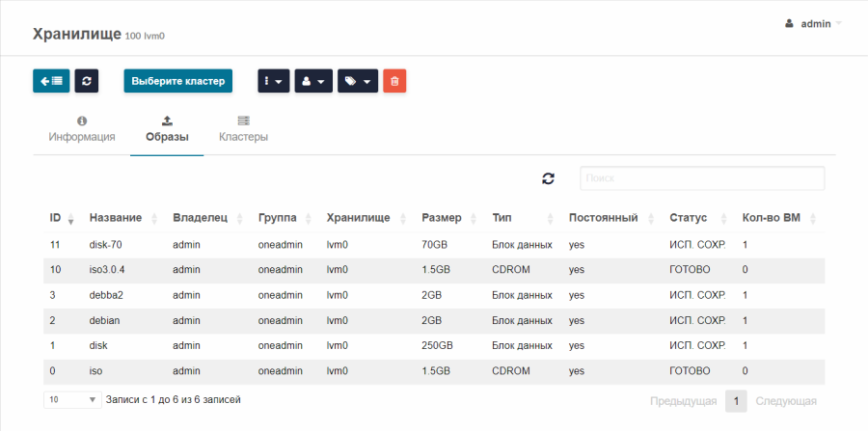Click the Предыдущая pagination link
This screenshot has width=868, height=431.
pyautogui.click(x=684, y=401)
